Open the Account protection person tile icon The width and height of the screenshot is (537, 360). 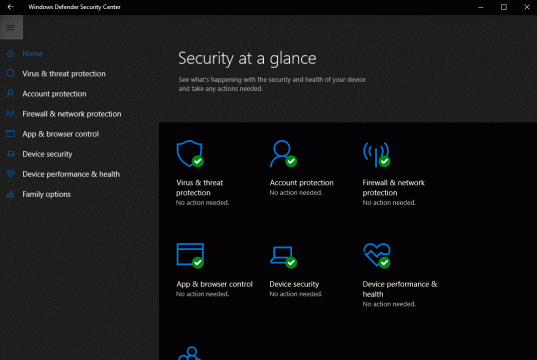click(283, 153)
